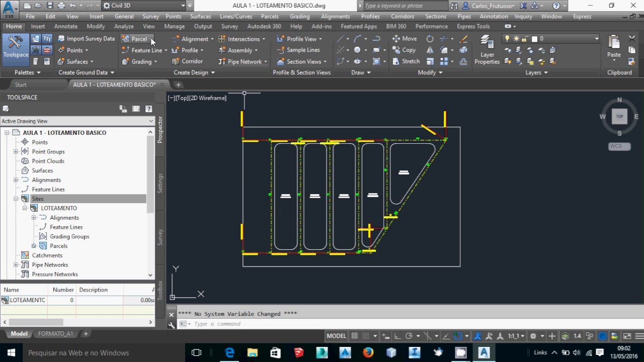644x362 pixels.
Task: Select the Move tool in Modify panel
Action: point(405,39)
